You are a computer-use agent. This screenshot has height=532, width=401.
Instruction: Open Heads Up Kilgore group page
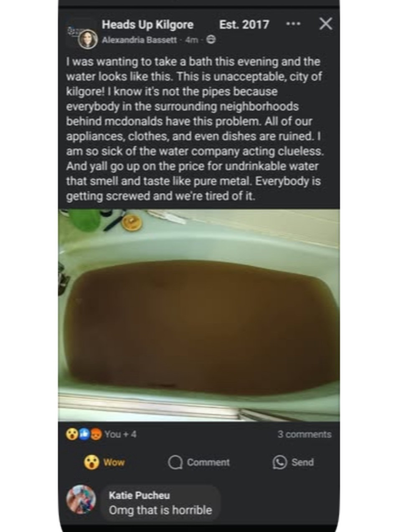tap(148, 25)
